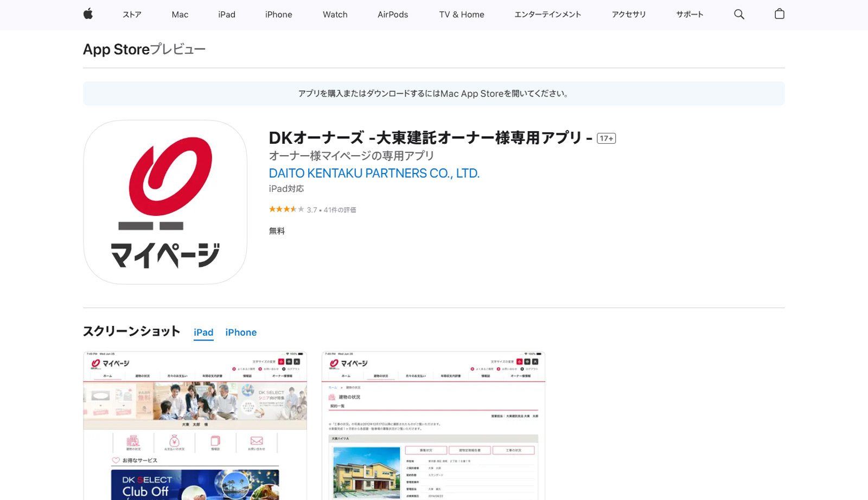Open サポート navigation item
This screenshot has height=500, width=868.
(690, 15)
